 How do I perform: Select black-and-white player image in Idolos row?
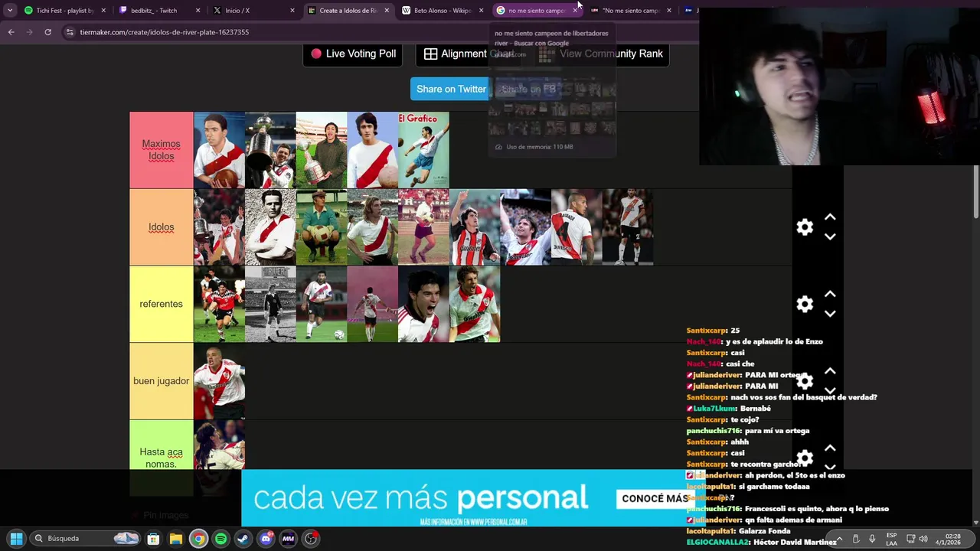coord(270,227)
